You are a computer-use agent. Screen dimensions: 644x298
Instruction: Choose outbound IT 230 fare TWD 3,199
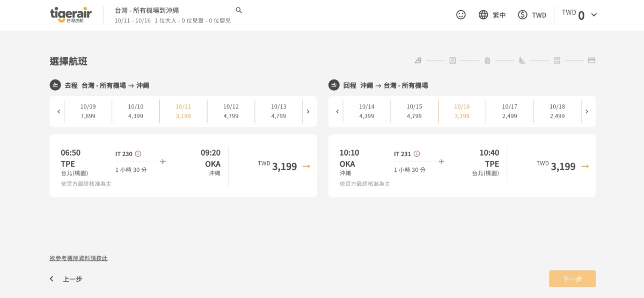pyautogui.click(x=284, y=166)
